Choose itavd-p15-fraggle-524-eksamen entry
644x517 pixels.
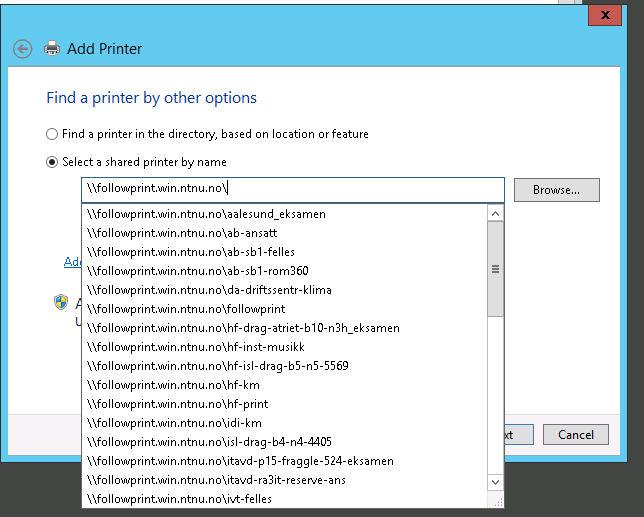click(284, 461)
